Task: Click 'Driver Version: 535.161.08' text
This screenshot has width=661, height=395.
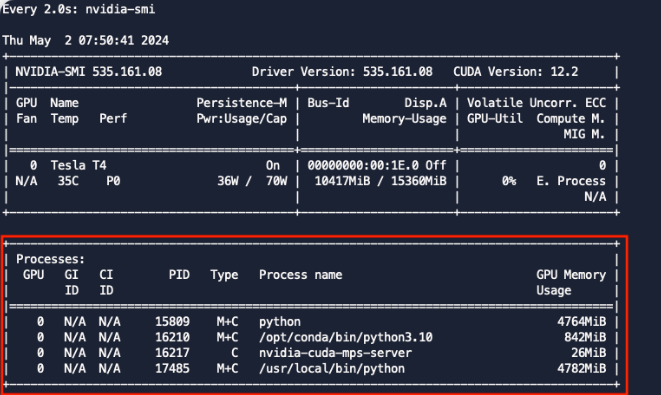Action: click(342, 72)
